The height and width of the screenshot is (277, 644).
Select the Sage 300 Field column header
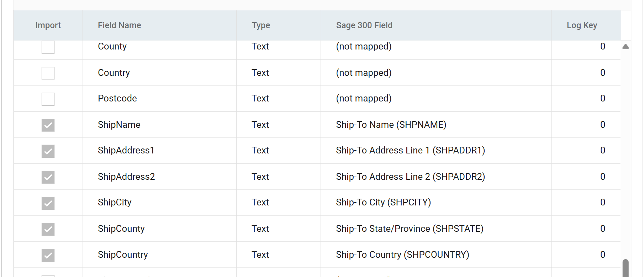[436, 25]
